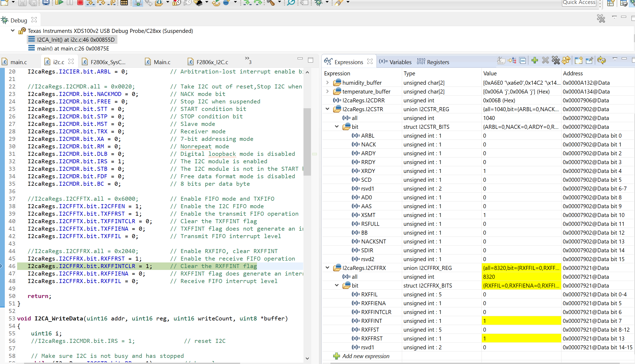Open the Debug bug dropdown arrow

point(327,2)
